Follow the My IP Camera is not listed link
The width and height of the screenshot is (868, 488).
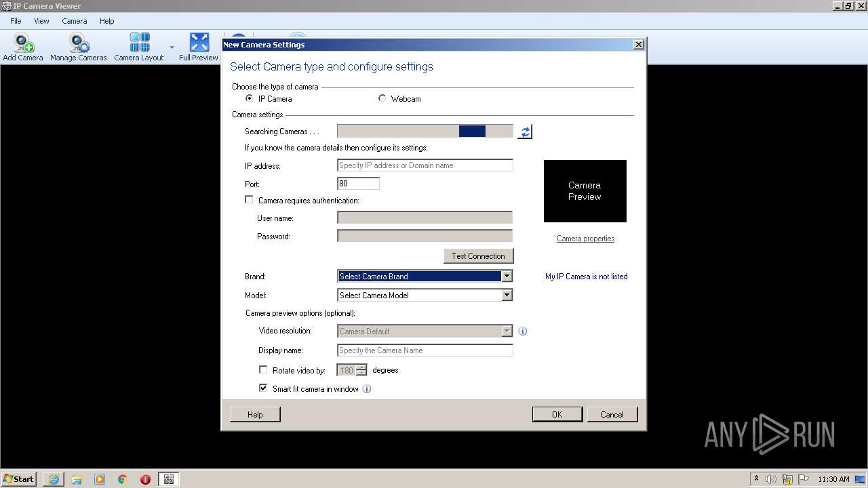coord(587,277)
